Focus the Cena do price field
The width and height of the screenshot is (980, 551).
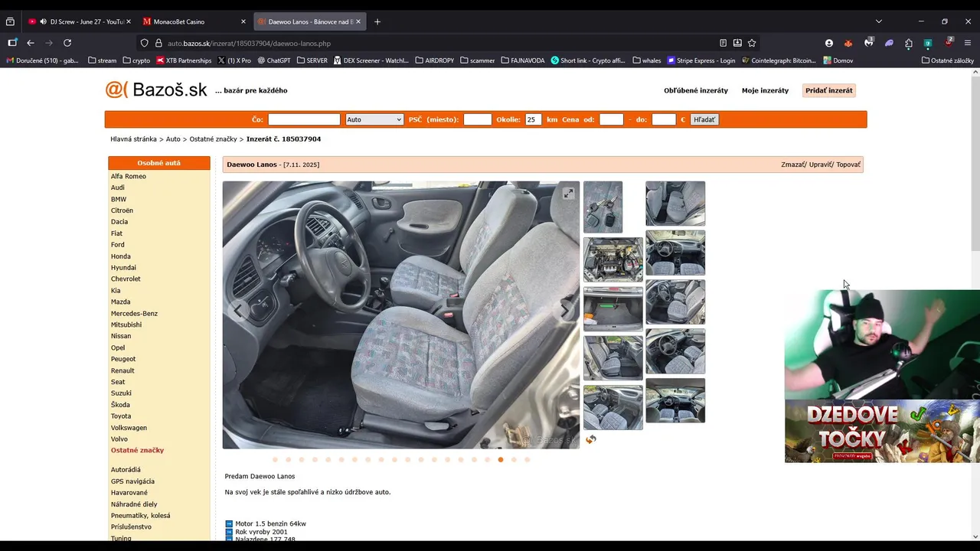coord(664,119)
